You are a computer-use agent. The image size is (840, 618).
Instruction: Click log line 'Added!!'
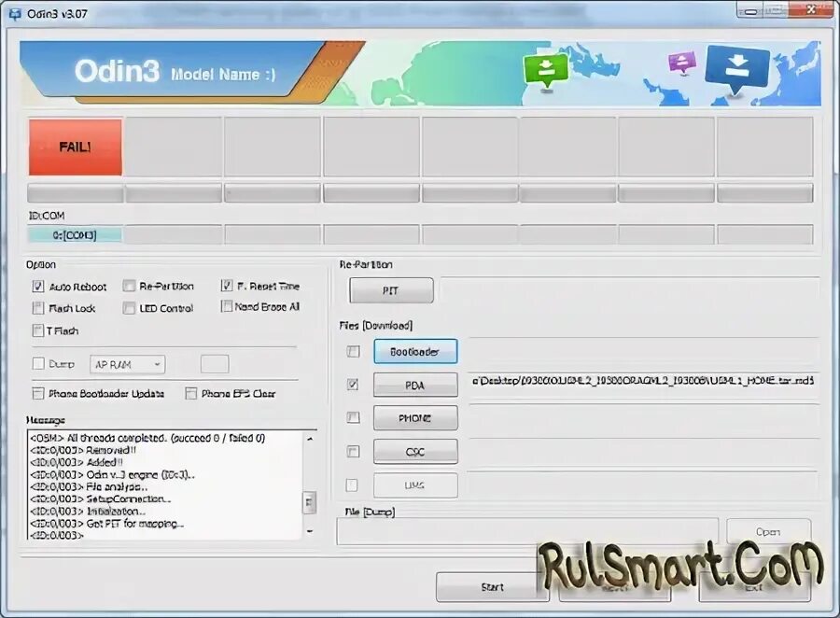pos(77,462)
